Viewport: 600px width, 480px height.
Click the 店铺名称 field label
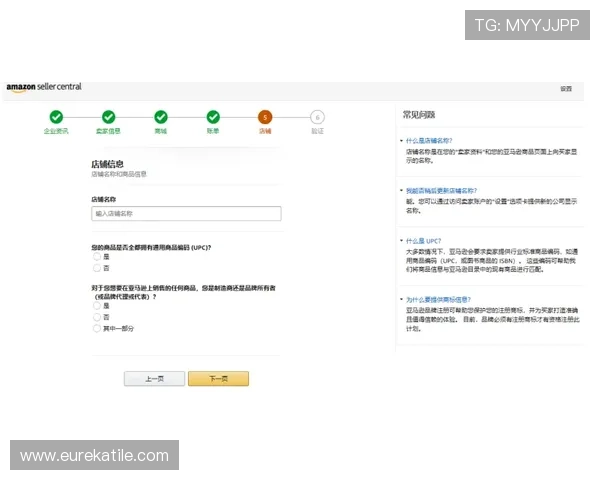pyautogui.click(x=104, y=199)
